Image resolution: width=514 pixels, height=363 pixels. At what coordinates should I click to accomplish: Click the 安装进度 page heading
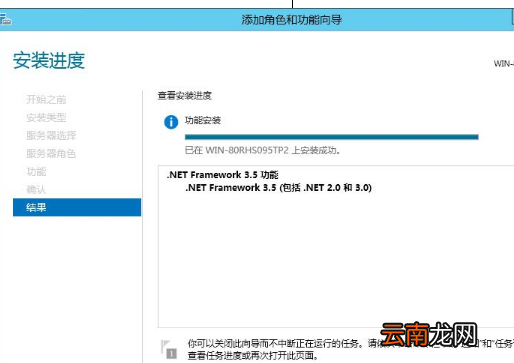[49, 60]
